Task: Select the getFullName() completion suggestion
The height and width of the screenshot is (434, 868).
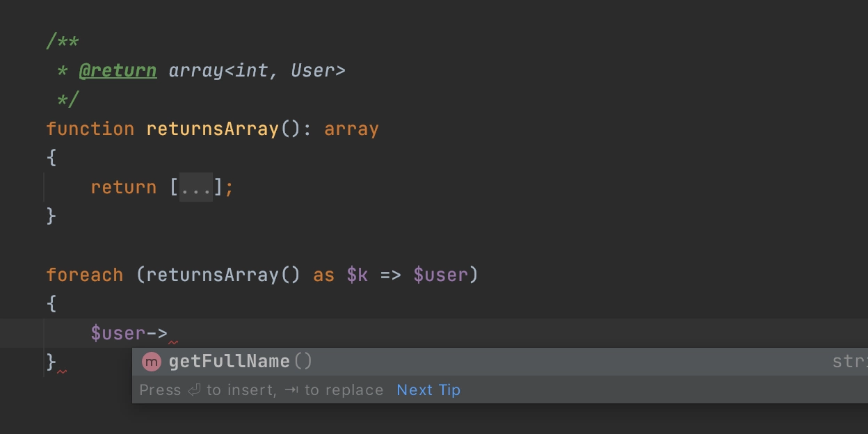Action: (x=500, y=362)
